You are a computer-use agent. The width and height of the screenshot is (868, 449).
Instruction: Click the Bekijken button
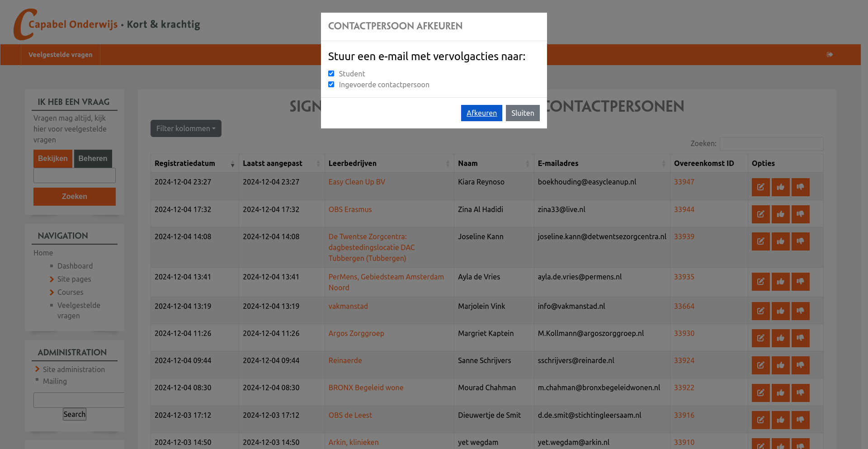53,159
